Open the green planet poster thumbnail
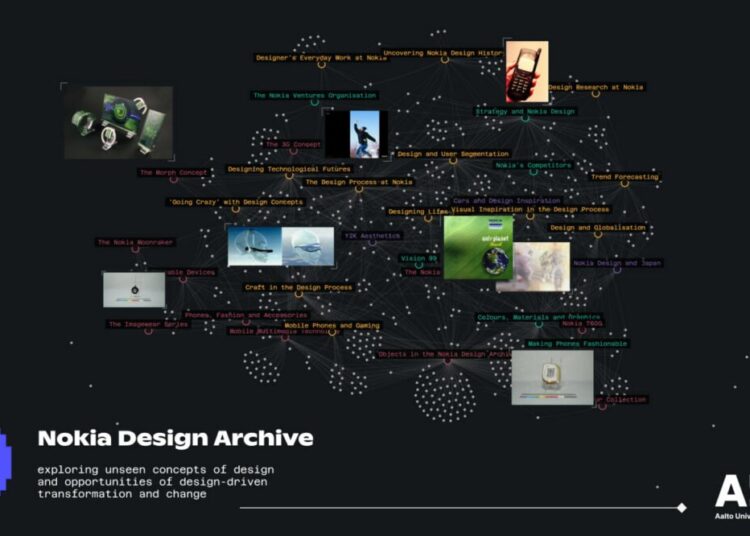750x536 pixels. point(478,248)
